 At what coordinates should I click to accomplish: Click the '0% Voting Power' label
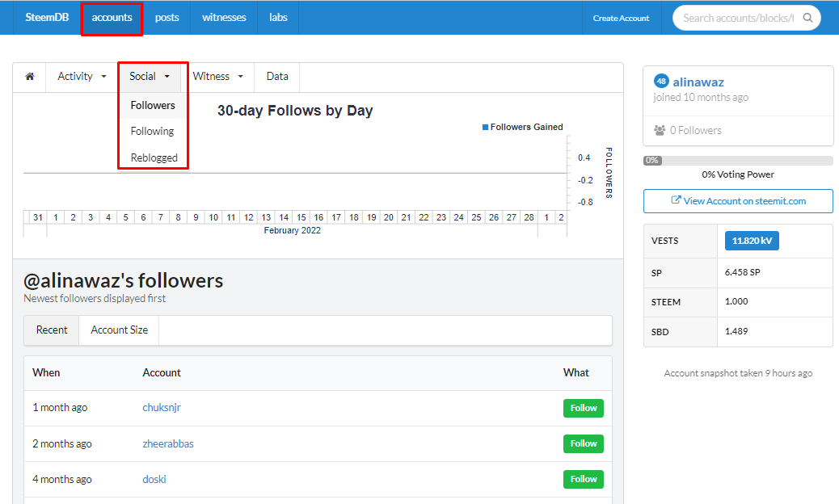(738, 174)
